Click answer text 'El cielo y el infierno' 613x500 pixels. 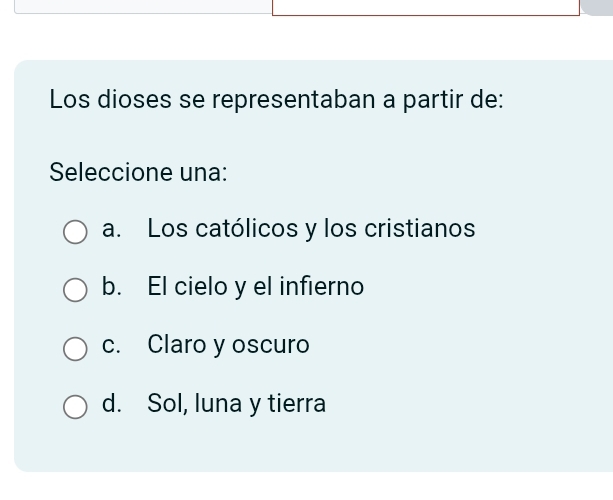tap(255, 287)
